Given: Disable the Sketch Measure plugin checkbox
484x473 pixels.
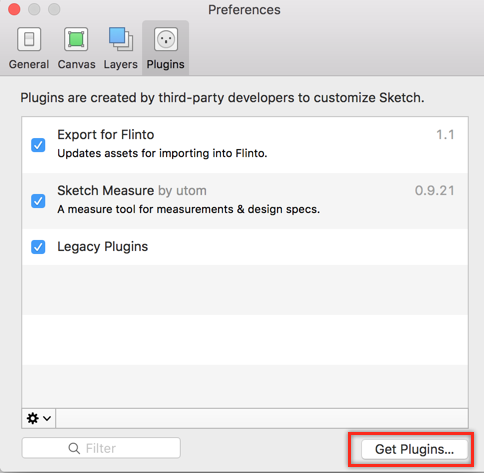Looking at the screenshot, I should (x=38, y=201).
